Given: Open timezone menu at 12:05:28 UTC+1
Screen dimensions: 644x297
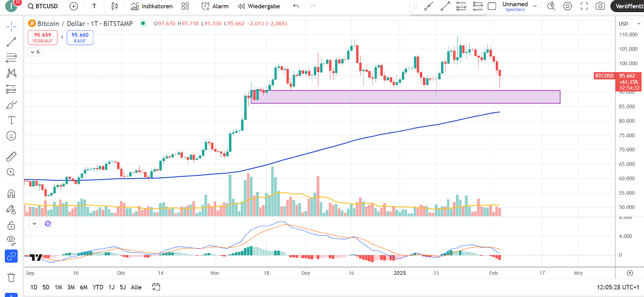Looking at the screenshot, I should coord(618,287).
